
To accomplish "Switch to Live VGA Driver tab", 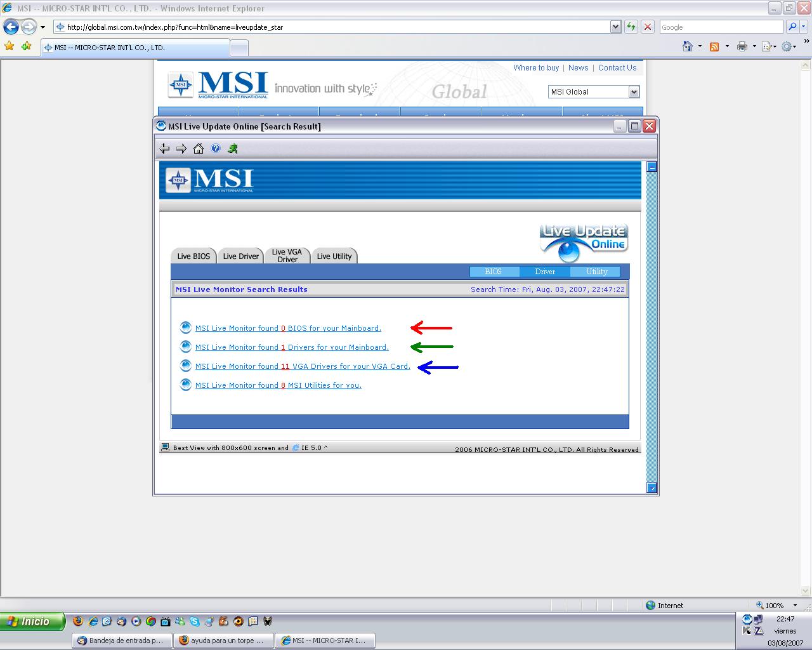I will [x=287, y=255].
